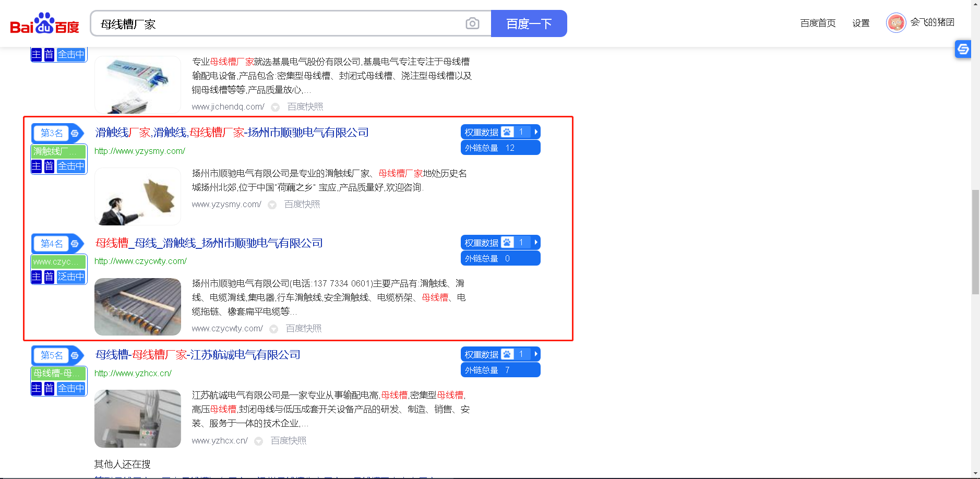Open green URL http://www.czycwty.com/

pyautogui.click(x=140, y=261)
